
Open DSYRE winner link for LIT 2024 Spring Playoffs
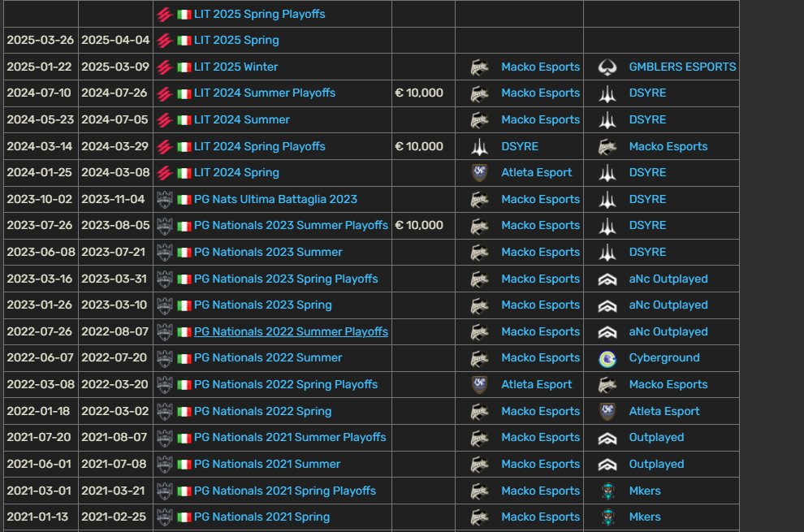coord(520,146)
